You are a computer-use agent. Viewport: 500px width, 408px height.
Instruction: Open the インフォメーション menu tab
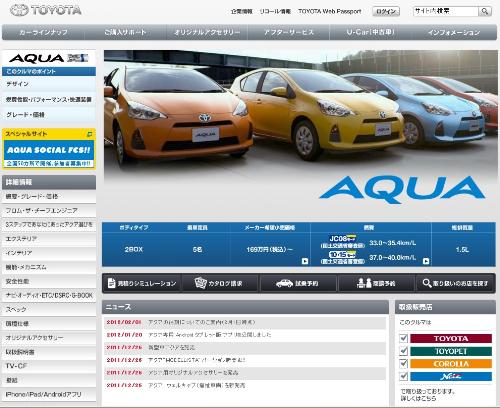tap(454, 32)
